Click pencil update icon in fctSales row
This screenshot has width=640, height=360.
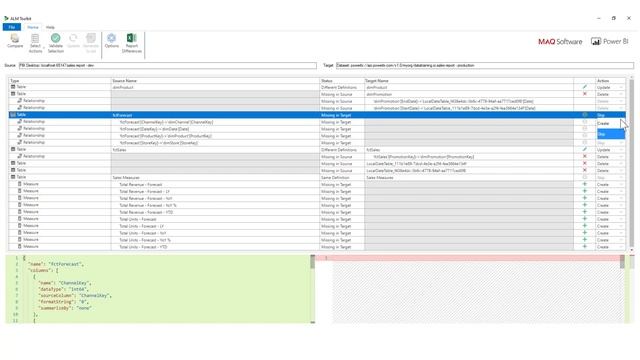click(x=584, y=149)
